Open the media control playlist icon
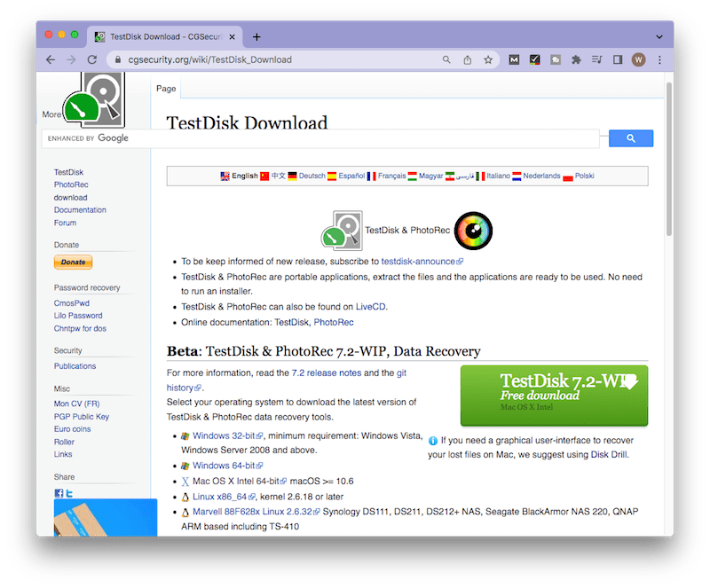The width and height of the screenshot is (710, 588). point(596,59)
